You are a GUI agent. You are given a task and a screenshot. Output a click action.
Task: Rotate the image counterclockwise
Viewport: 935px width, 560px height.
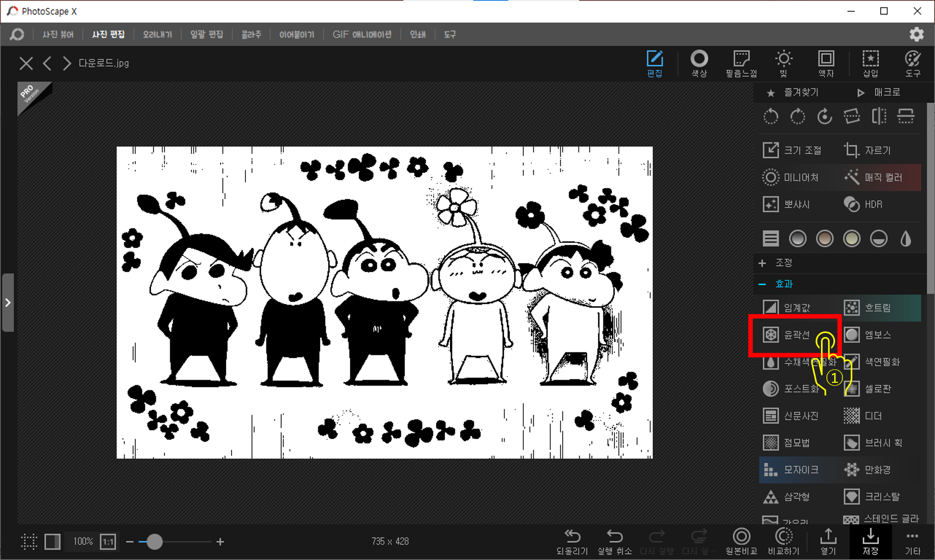click(x=771, y=116)
